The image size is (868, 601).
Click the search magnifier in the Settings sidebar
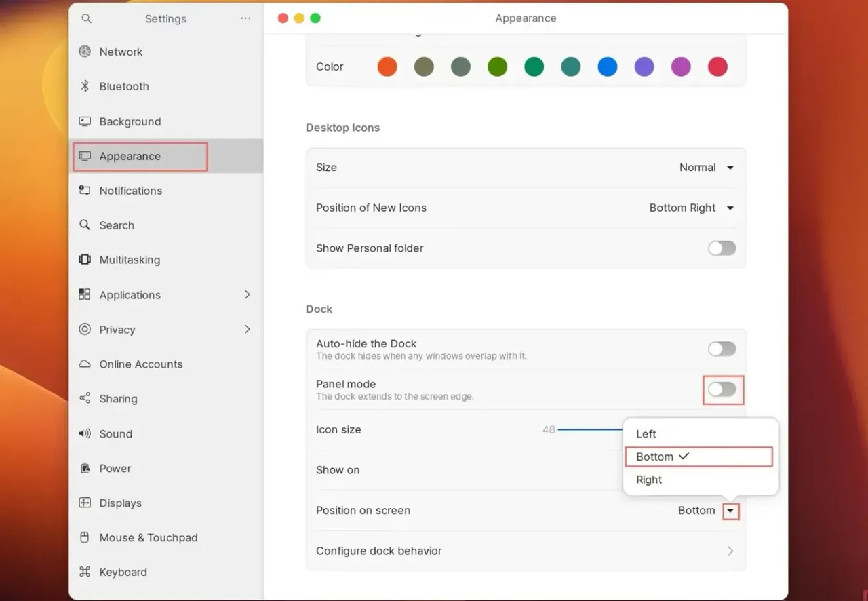85,18
